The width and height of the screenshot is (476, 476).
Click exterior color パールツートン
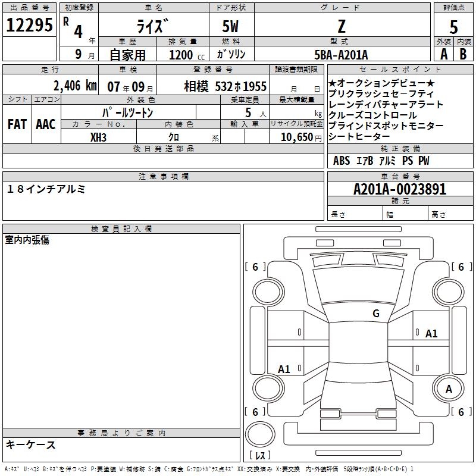tap(128, 112)
